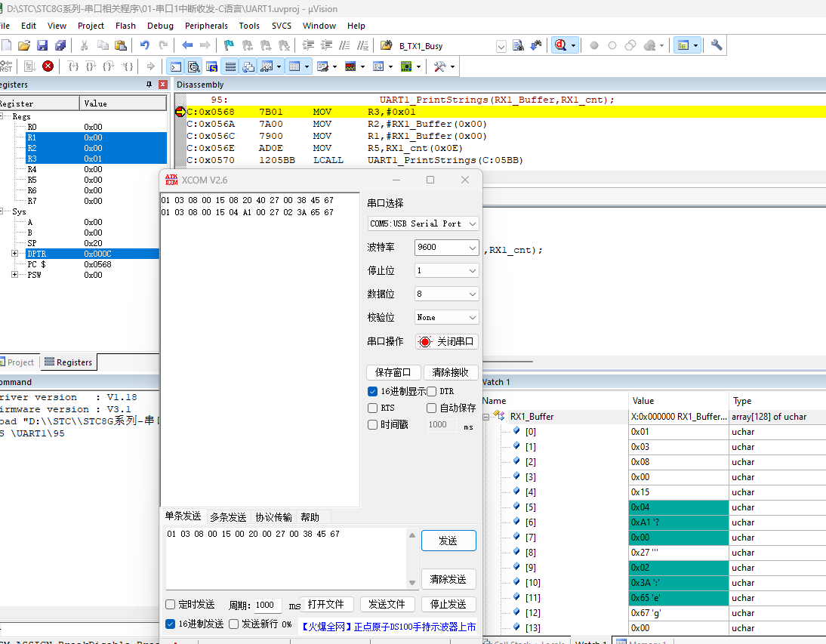Click the 发送 send button
Screen dimensions: 826x644
click(x=448, y=541)
